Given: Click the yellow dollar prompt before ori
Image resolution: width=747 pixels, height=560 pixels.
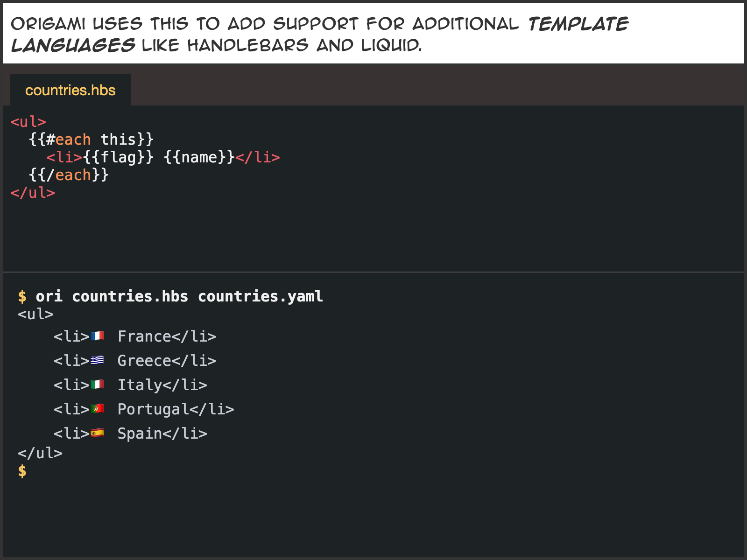Looking at the screenshot, I should (x=22, y=296).
